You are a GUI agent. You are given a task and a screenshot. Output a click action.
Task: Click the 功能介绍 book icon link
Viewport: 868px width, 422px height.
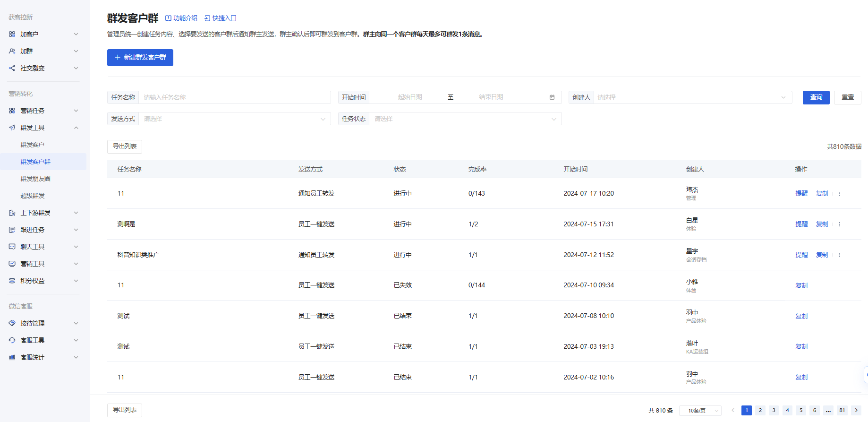click(x=181, y=18)
